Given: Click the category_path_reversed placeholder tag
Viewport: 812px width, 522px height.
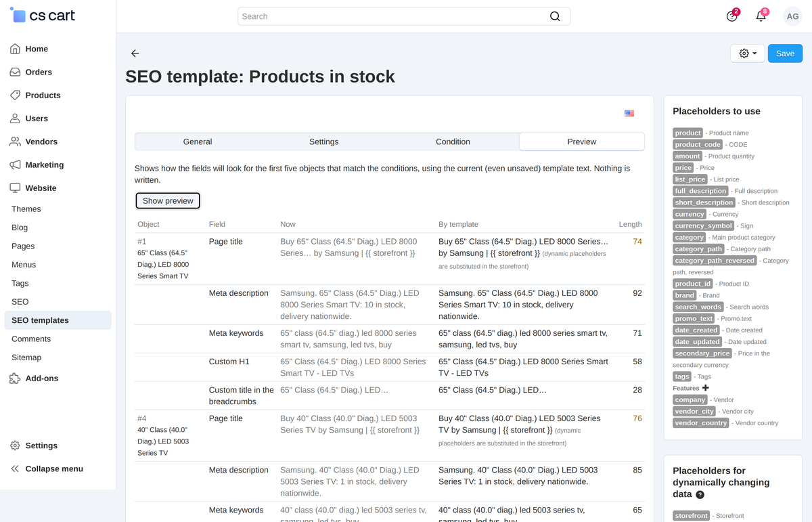Looking at the screenshot, I should pos(715,261).
